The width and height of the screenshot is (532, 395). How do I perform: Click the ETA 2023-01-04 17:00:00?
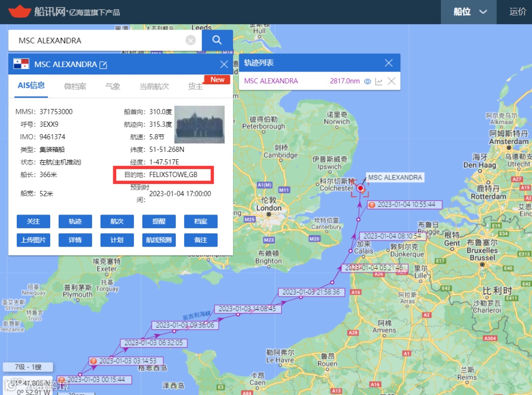pos(180,194)
